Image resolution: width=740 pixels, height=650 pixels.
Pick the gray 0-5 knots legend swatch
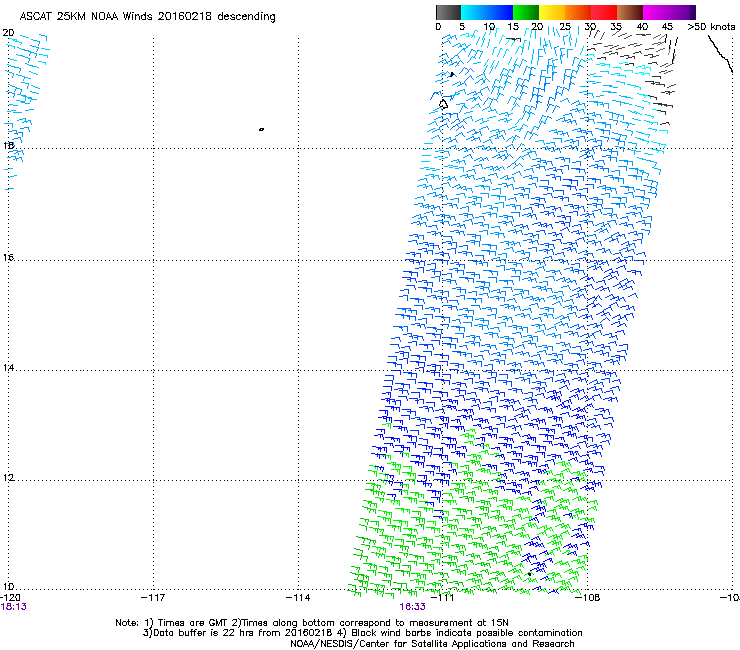coord(448,12)
